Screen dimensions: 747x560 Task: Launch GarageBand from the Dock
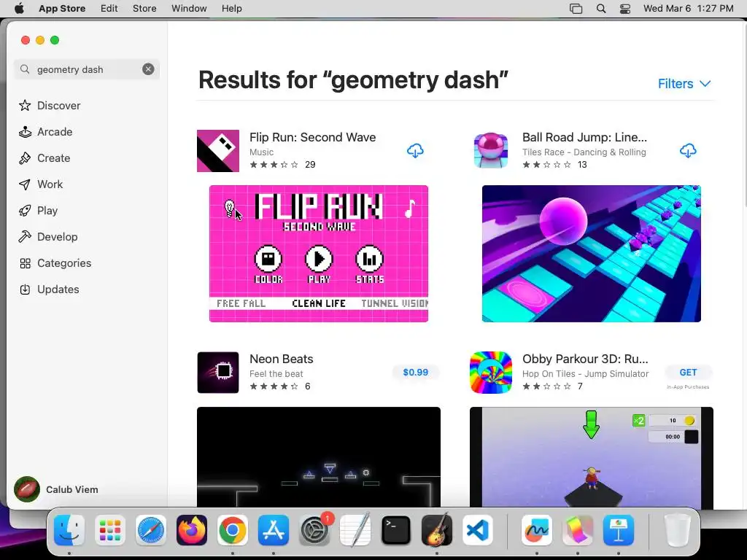coord(437,529)
